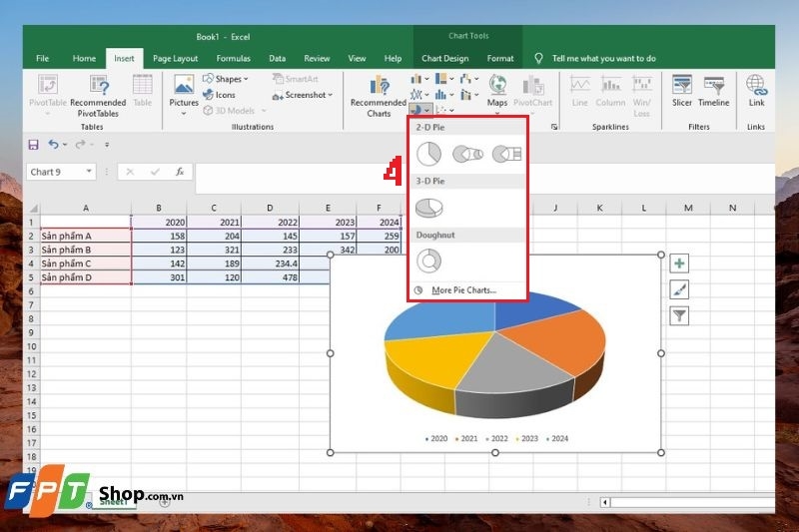This screenshot has height=532, width=799.
Task: Open Chart Styles brush button
Action: click(x=679, y=289)
